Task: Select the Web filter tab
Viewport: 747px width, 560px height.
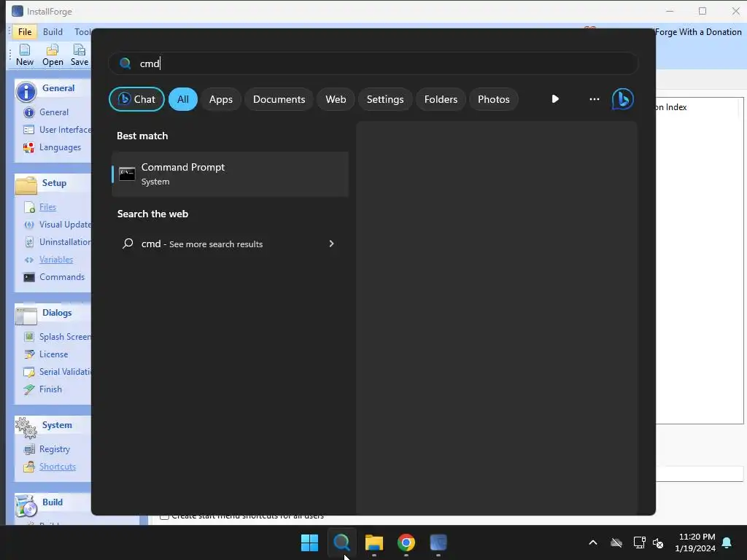Action: click(x=336, y=99)
